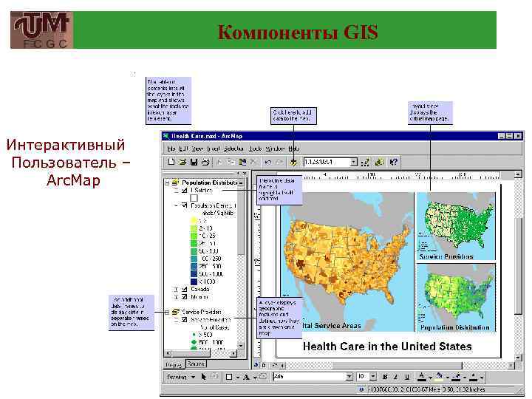Viewport: 532px width, 399px height.
Task: Click the fill color paint bucket swatch
Action: (439, 377)
